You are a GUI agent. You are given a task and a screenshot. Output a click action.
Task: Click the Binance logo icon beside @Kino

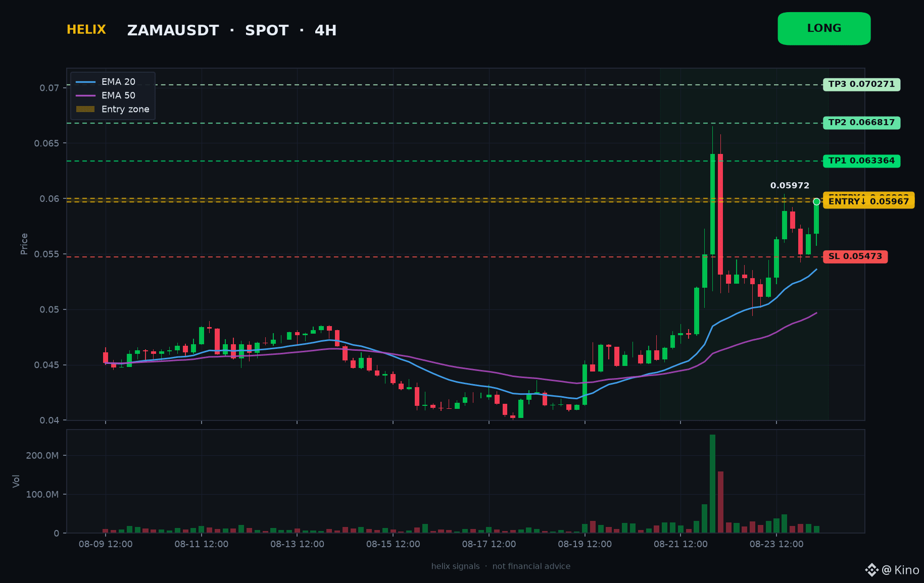(871, 570)
